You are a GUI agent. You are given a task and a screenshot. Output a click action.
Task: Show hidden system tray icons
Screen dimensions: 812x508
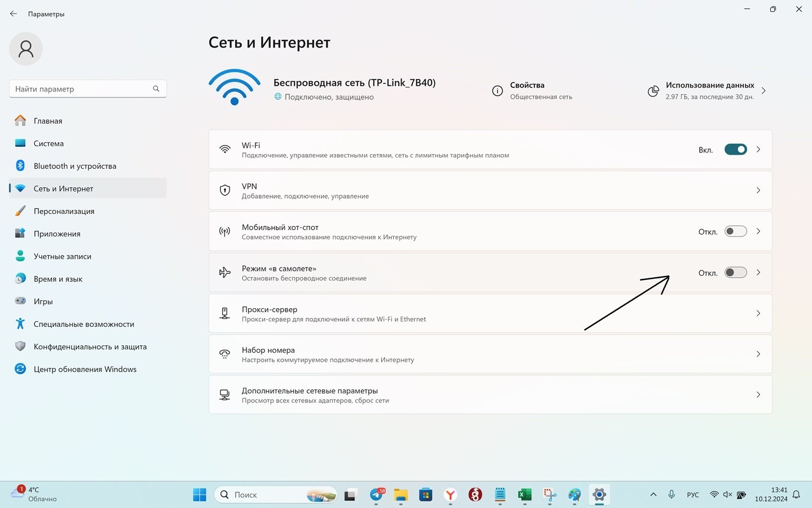click(653, 494)
